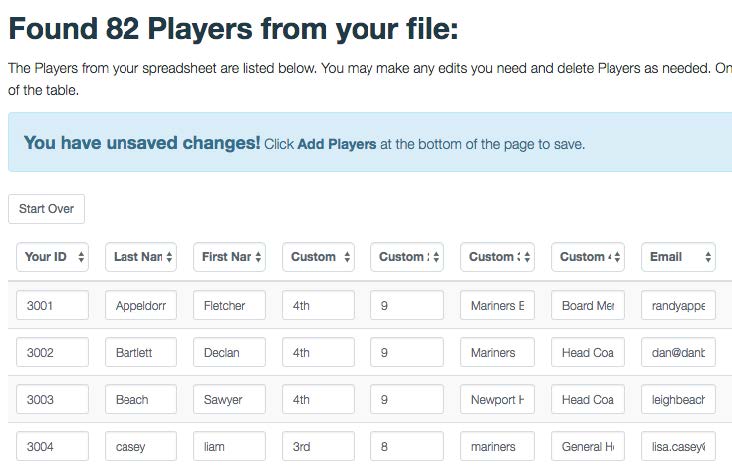Open the First Name column dropdown
Screen dimensions: 732x468
click(229, 257)
